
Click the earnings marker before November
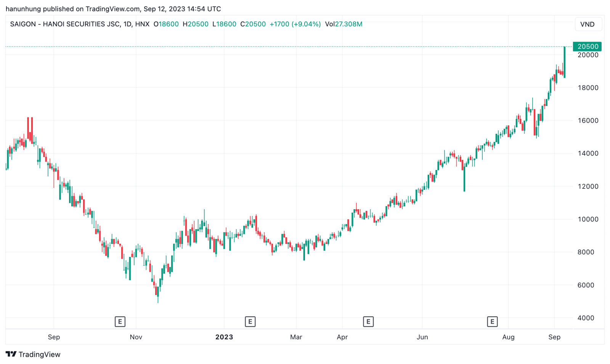[x=120, y=322]
